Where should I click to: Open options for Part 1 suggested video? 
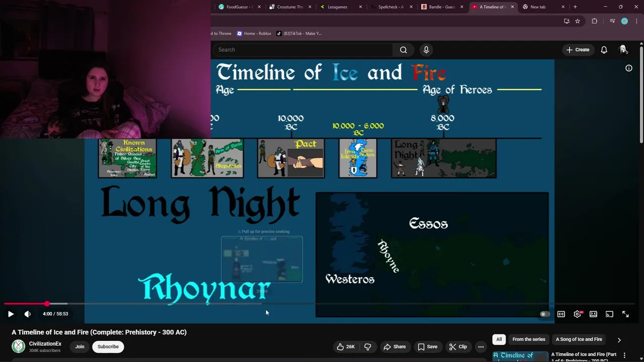click(x=624, y=355)
